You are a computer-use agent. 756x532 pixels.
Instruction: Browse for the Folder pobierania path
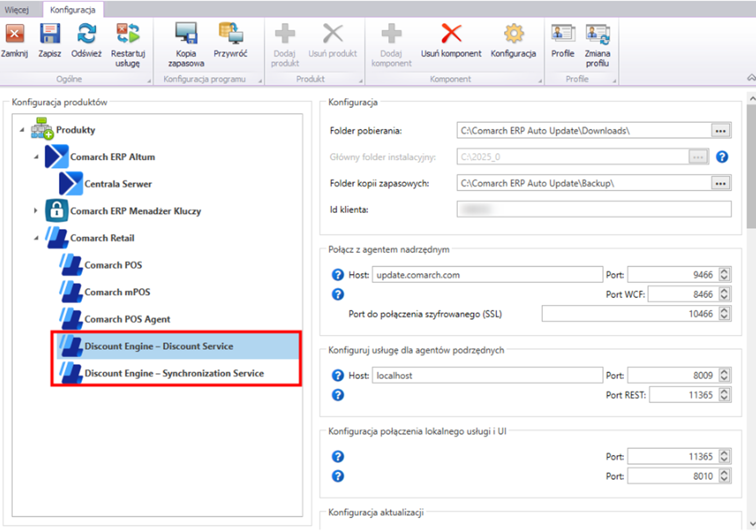pos(721,131)
